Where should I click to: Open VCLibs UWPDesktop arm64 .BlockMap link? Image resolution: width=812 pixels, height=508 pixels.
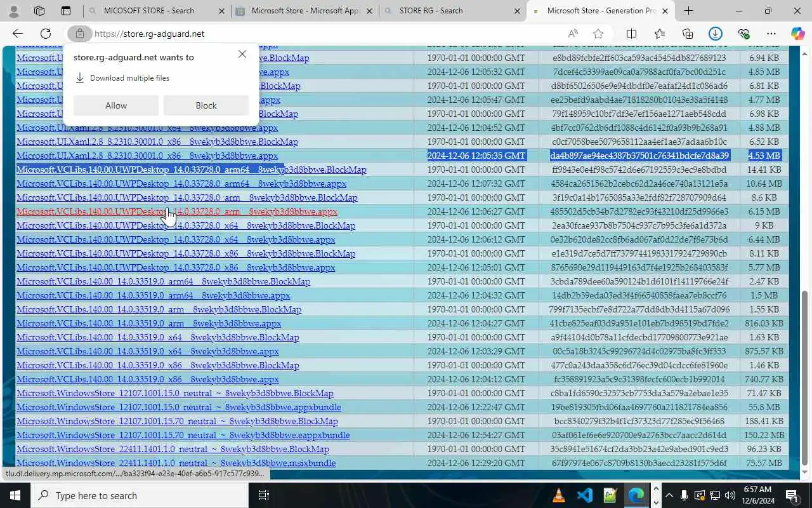point(192,170)
